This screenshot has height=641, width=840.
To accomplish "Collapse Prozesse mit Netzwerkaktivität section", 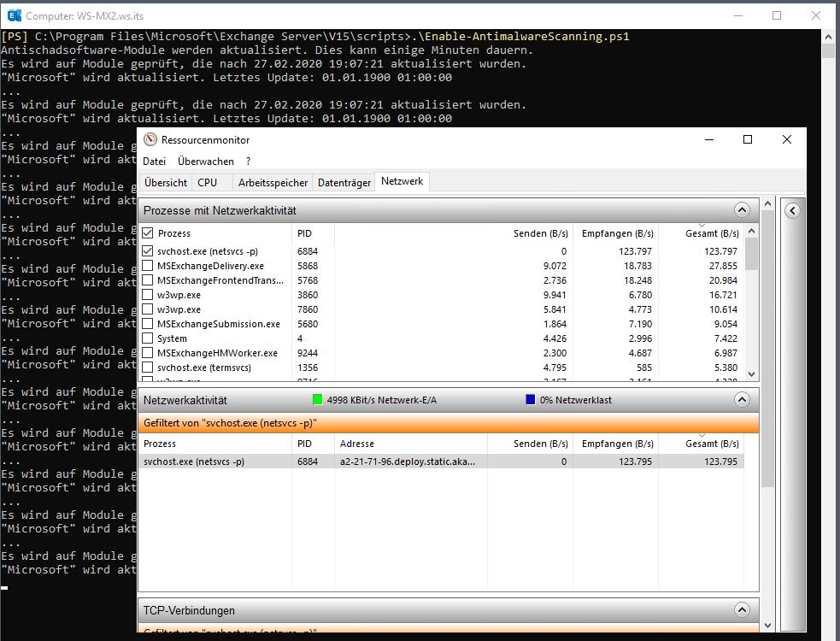I will [x=742, y=210].
